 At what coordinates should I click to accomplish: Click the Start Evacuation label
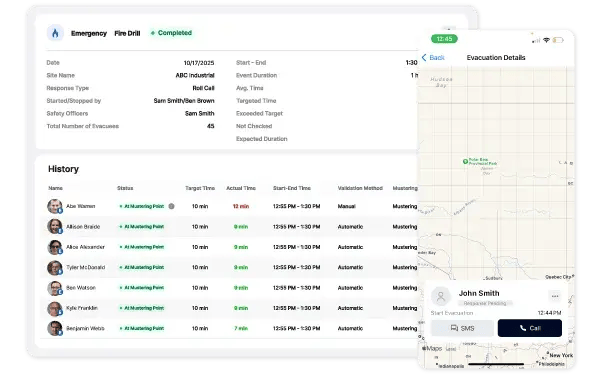pyautogui.click(x=452, y=313)
